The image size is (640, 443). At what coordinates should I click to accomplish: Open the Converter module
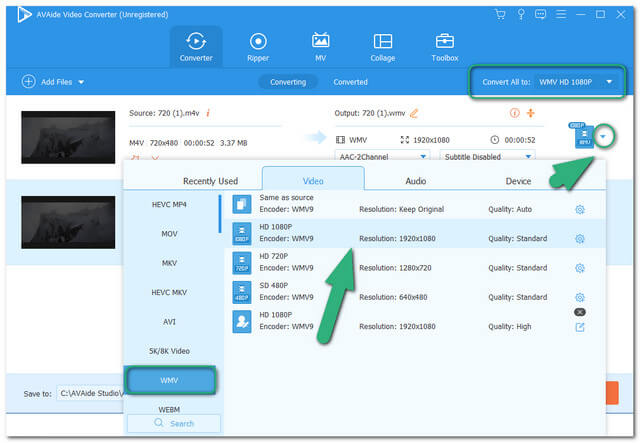tap(196, 47)
